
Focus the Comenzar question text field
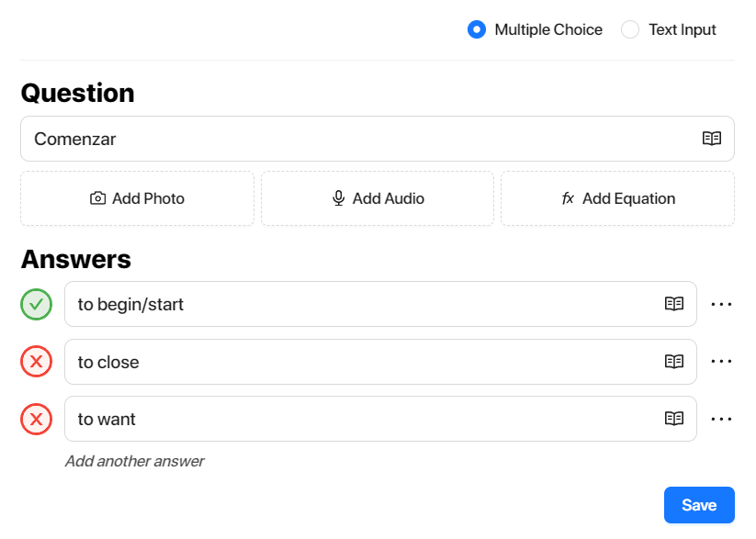(x=377, y=139)
